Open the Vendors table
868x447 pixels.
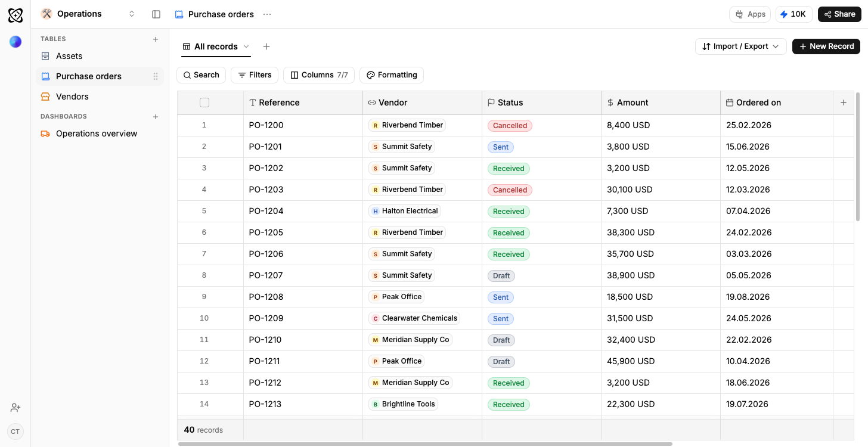coord(100,97)
